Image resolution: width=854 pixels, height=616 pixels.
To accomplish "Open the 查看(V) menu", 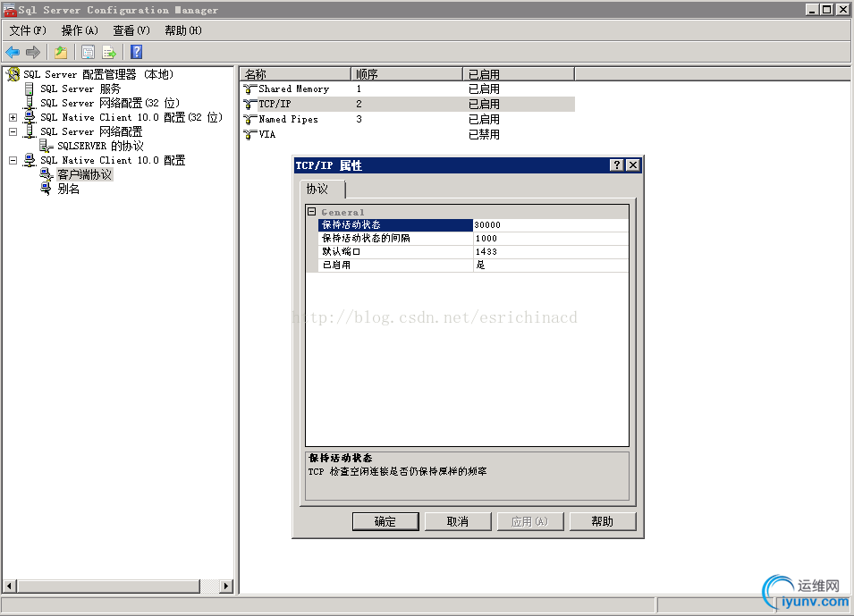I will [x=131, y=30].
